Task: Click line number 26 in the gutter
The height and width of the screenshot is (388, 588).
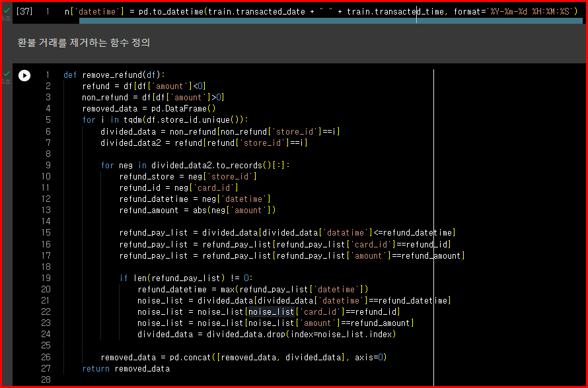Action: click(46, 357)
